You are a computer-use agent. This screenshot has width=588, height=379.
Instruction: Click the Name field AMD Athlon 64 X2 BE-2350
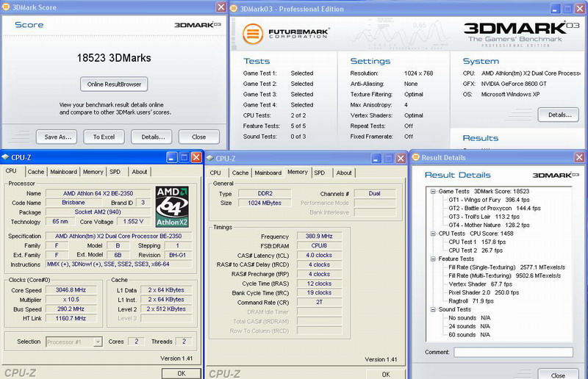(98, 193)
